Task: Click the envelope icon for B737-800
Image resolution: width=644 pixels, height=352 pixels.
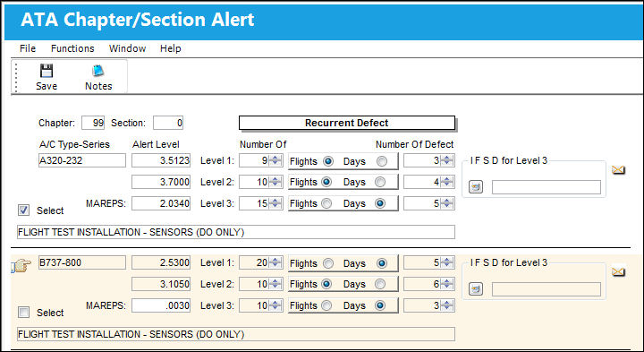Action: click(618, 271)
